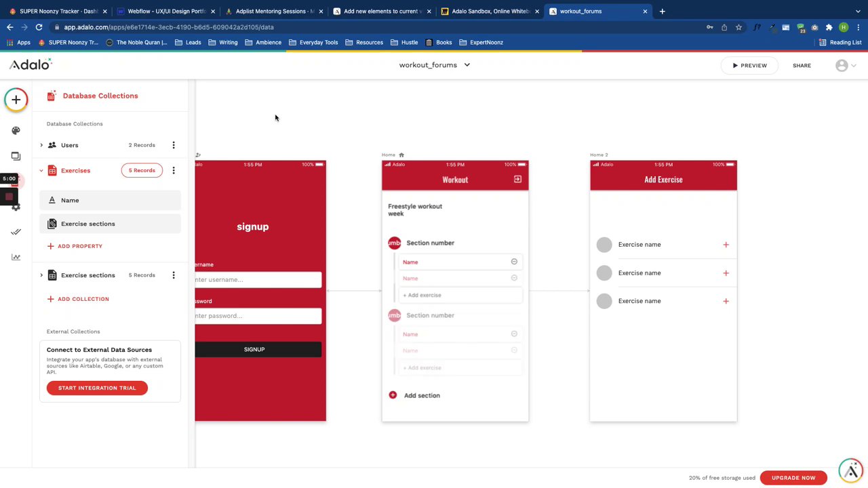Image resolution: width=868 pixels, height=488 pixels.
Task: Click ADD PROPERTY link
Action: click(x=75, y=246)
